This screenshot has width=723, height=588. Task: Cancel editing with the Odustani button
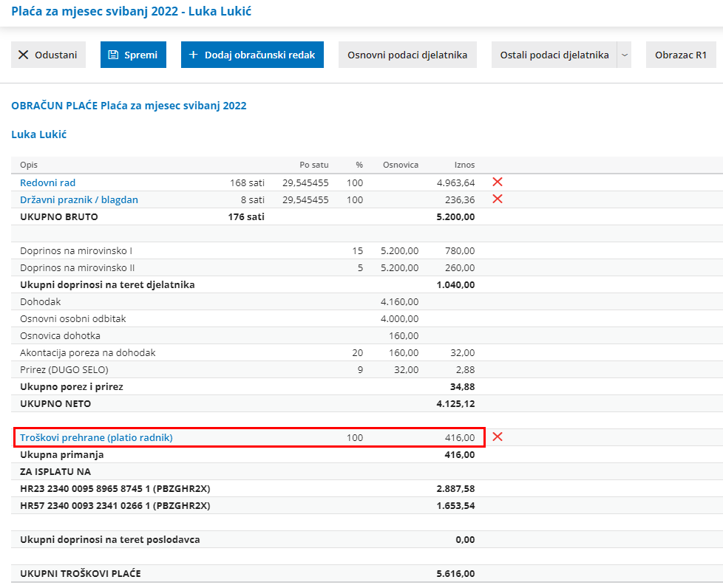(x=48, y=55)
